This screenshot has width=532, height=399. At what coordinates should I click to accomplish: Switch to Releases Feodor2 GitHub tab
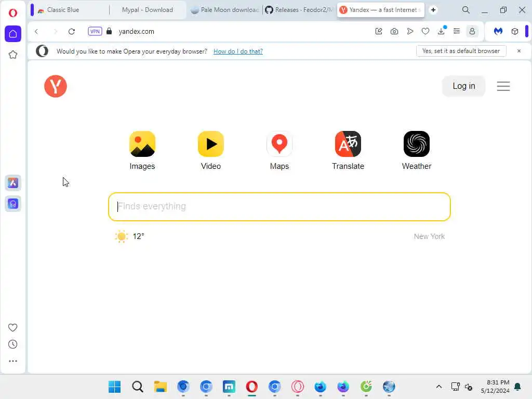tap(299, 10)
